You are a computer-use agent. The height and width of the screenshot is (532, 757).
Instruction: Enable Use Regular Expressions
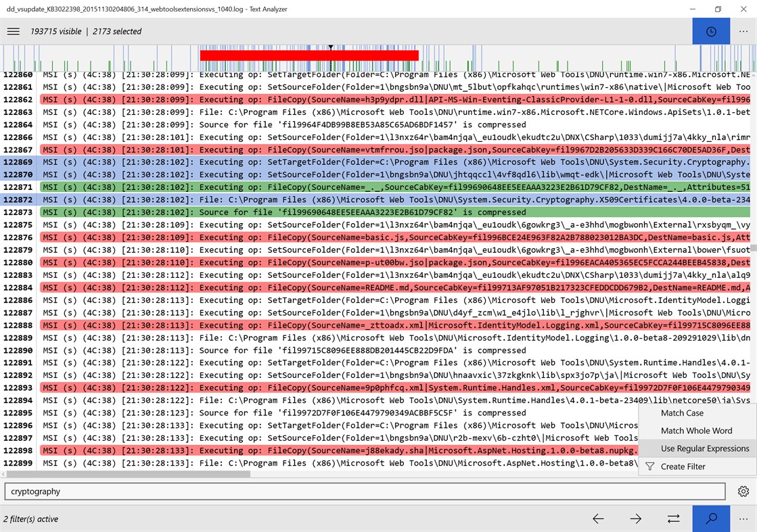coord(697,449)
